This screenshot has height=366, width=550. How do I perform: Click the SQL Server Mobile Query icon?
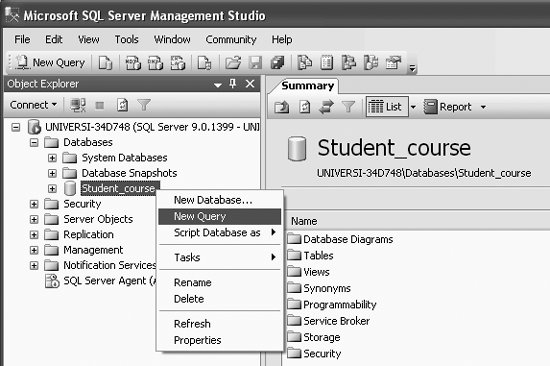(x=204, y=63)
